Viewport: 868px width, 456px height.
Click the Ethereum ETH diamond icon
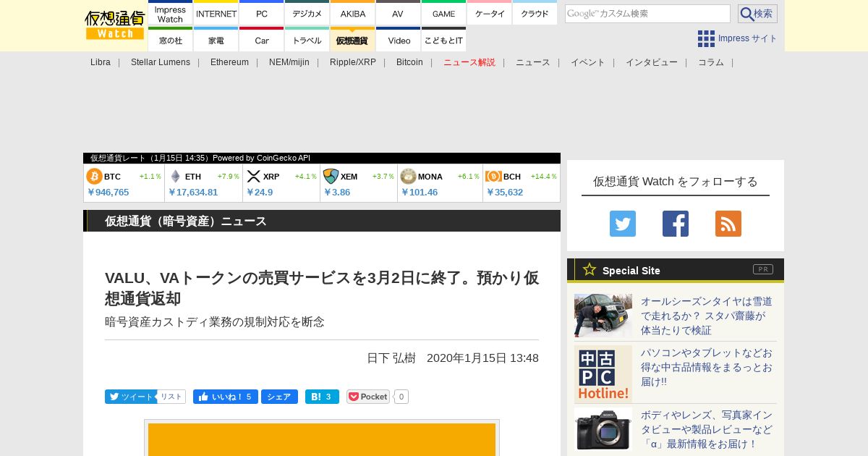175,176
